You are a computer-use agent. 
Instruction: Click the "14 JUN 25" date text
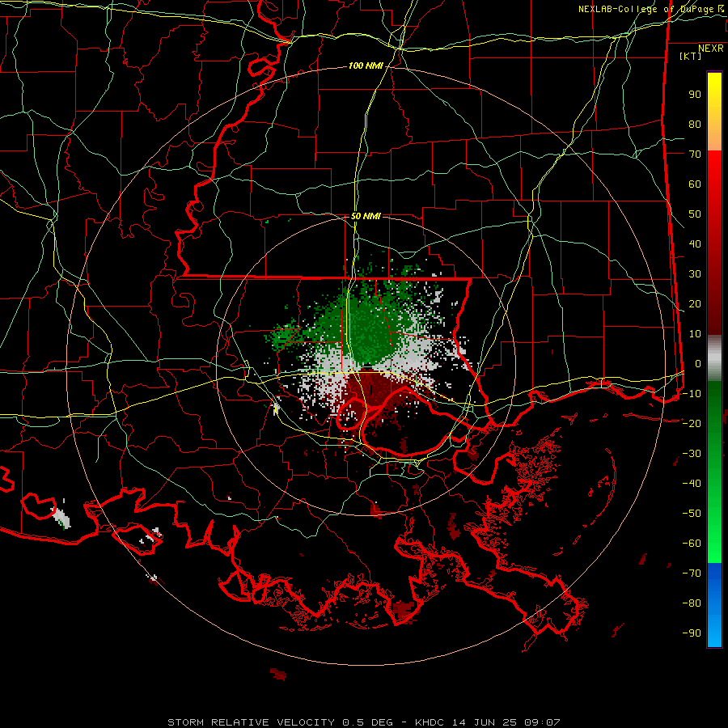(x=485, y=722)
